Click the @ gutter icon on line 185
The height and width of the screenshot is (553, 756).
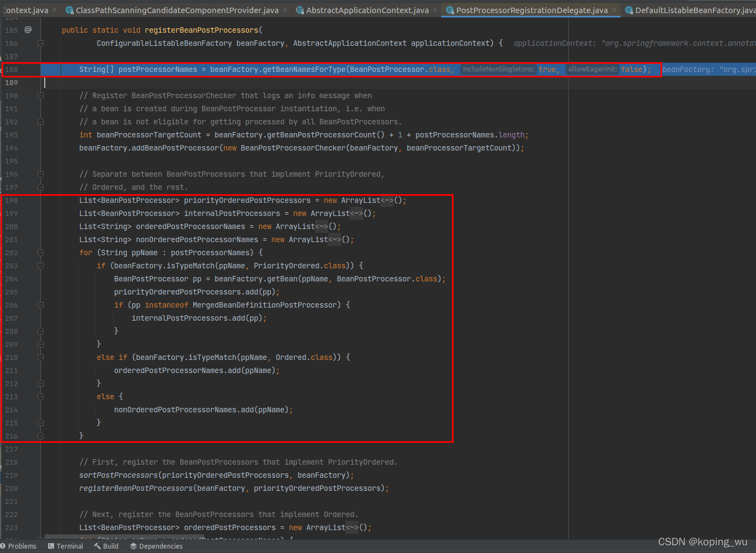(x=28, y=29)
